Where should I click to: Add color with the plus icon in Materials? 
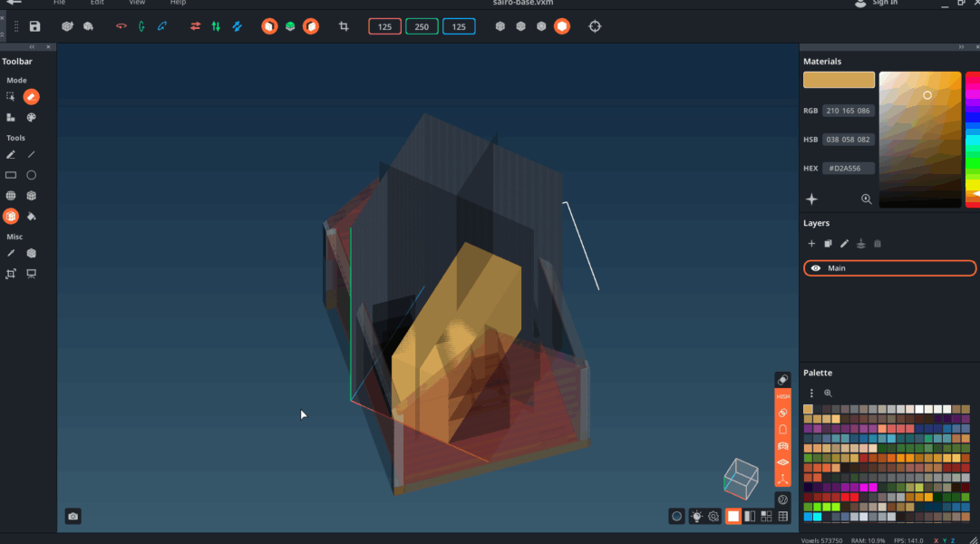[x=812, y=199]
